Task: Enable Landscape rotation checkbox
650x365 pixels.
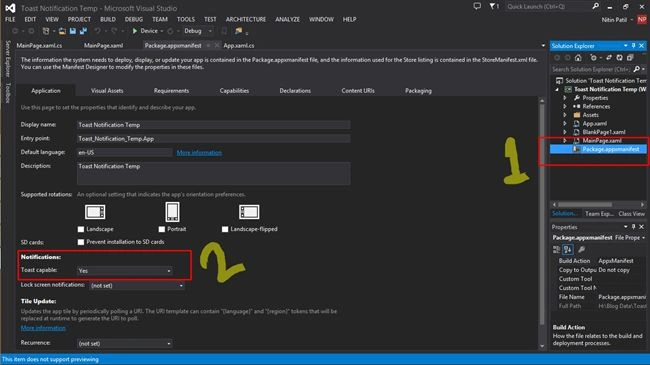Action: pyautogui.click(x=81, y=229)
